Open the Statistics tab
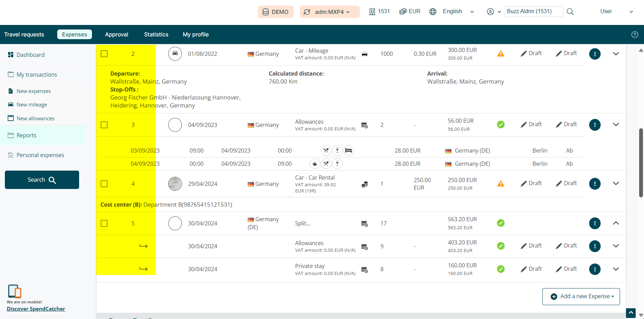 [x=156, y=34]
